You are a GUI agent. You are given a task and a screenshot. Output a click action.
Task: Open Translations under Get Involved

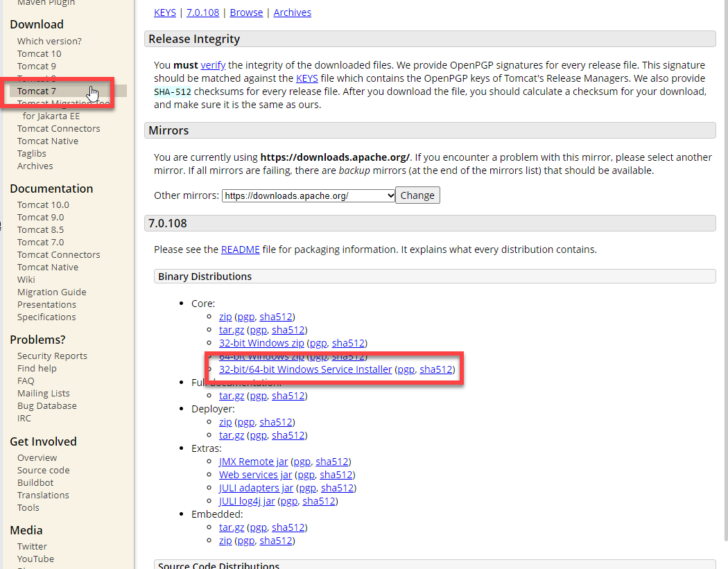coord(43,496)
